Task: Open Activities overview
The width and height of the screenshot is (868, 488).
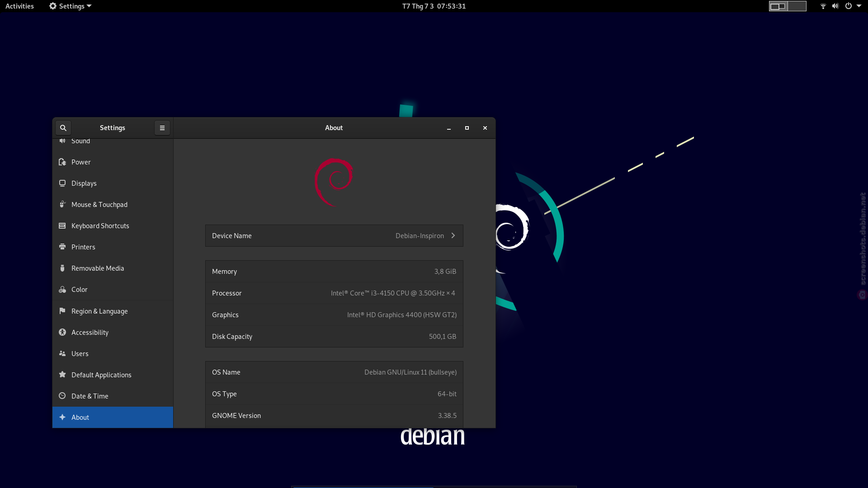Action: [x=19, y=6]
